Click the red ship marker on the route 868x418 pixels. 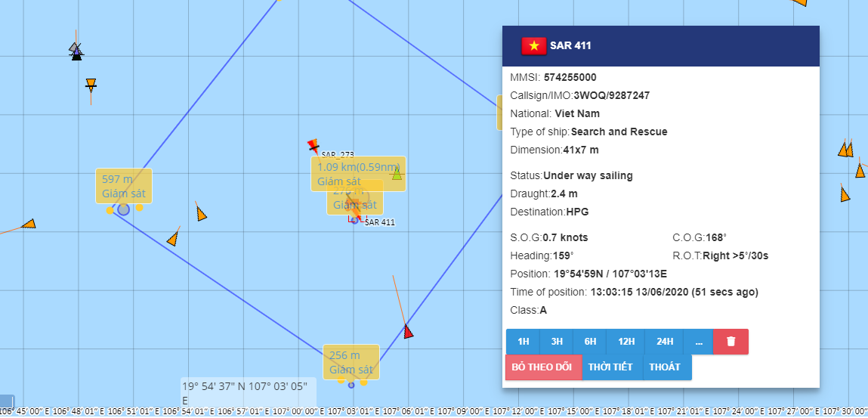click(x=408, y=331)
